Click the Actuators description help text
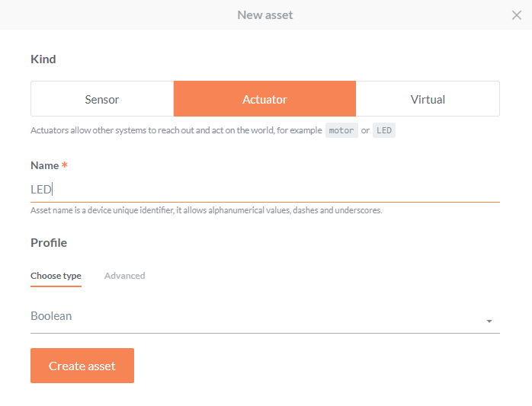Viewport: 532px width, 406px height. click(175, 130)
